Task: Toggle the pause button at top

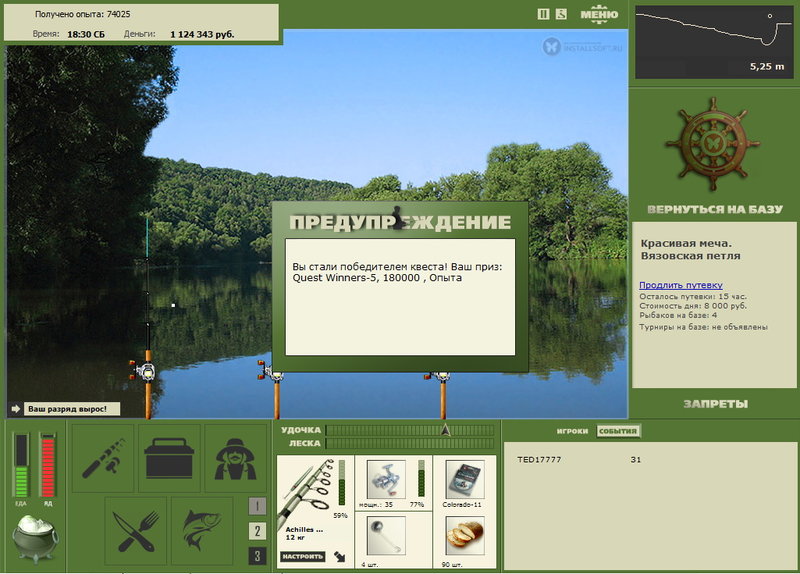Action: (x=543, y=14)
